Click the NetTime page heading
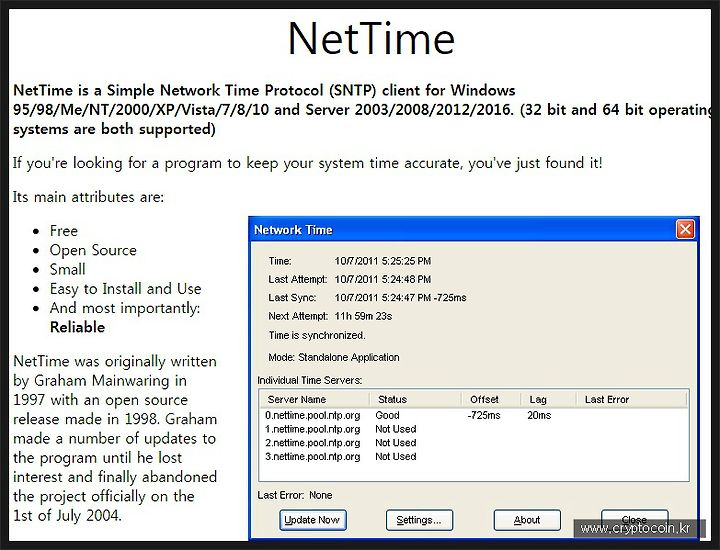Screen dimensions: 720x550 (371, 38)
